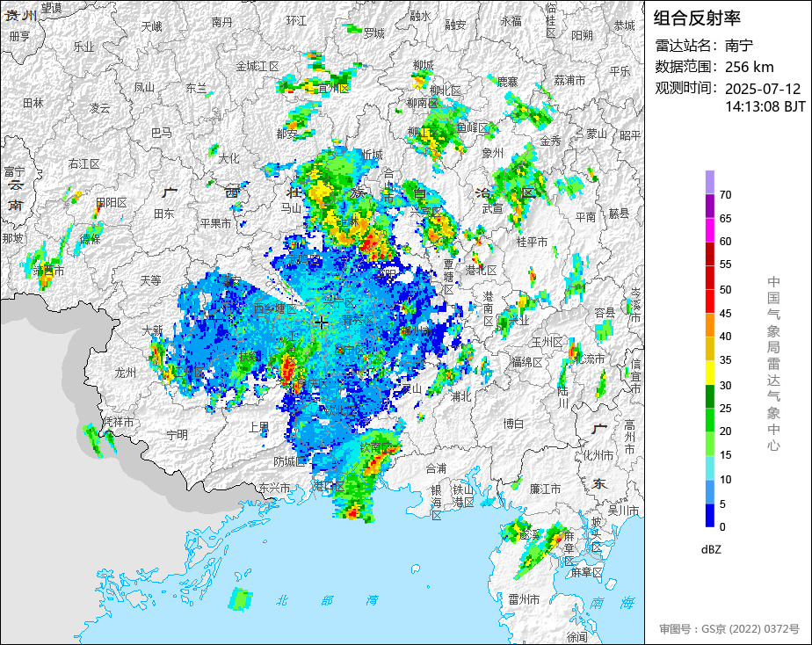Click the 邕宁区 map label
The width and height of the screenshot is (812, 645).
tap(350, 350)
